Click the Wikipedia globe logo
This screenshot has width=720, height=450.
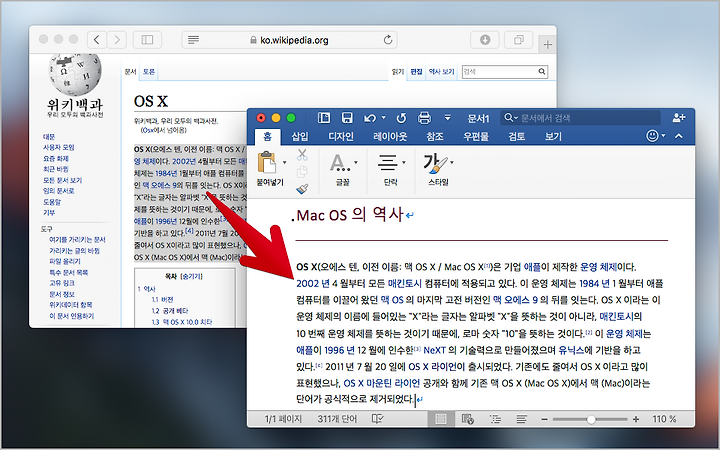(75, 74)
